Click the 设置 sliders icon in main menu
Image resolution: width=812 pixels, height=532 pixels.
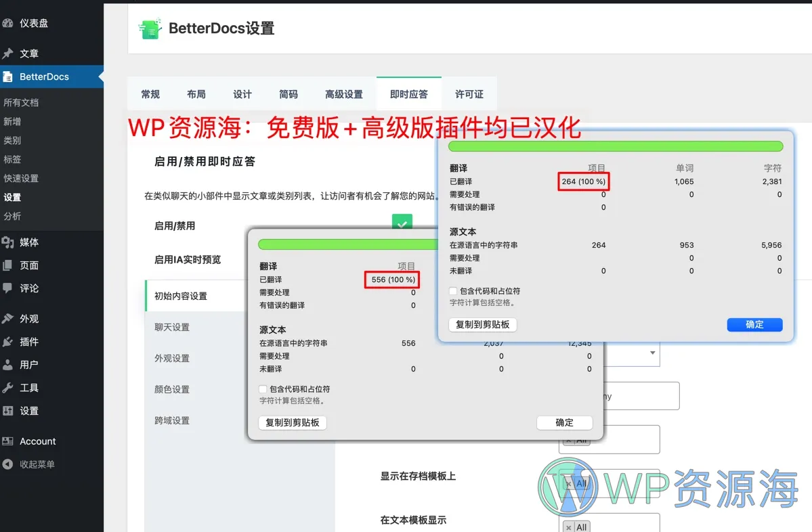click(x=7, y=410)
